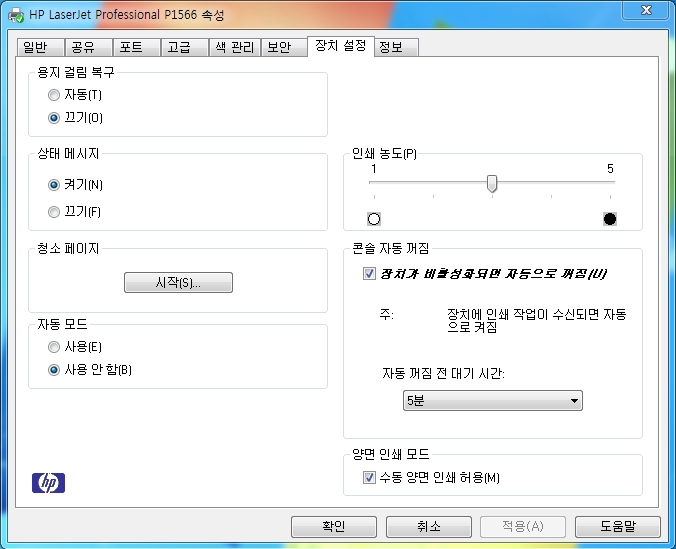The image size is (676, 549).
Task: Click the 자동 꺼짐 전 대기 시간 label
Action: [x=443, y=373]
